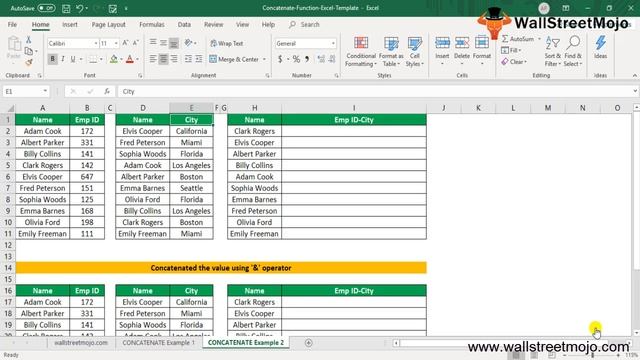Click the Increase Indent icon
640x360 pixels.
[x=199, y=59]
